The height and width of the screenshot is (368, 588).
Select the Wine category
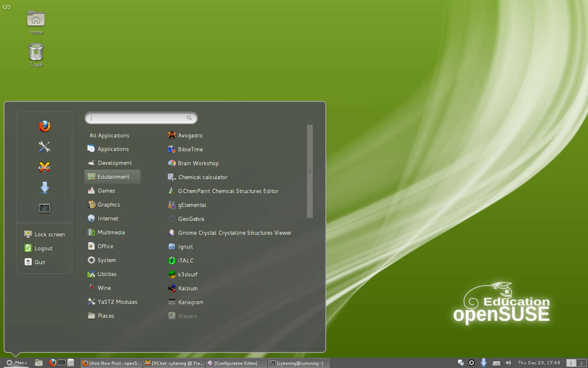click(99, 288)
